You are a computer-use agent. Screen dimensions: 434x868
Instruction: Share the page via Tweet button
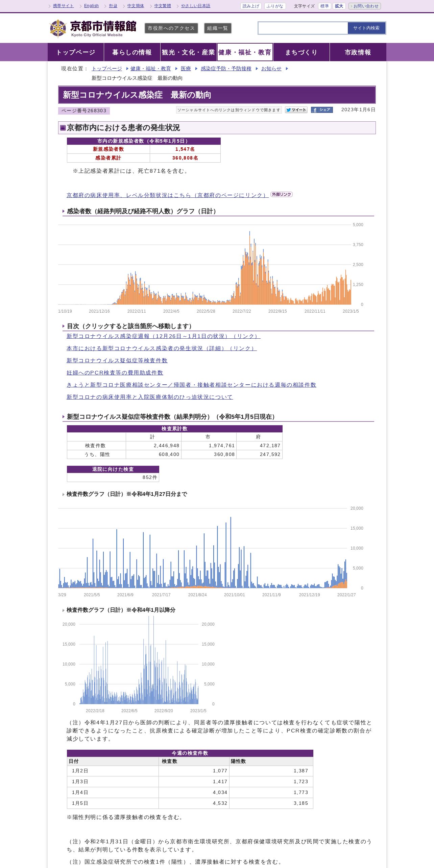296,110
